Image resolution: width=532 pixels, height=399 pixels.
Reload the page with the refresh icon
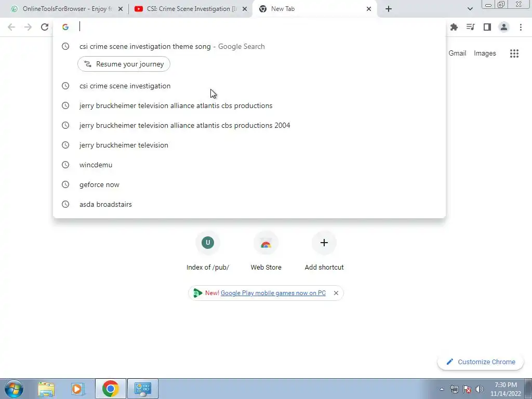click(x=45, y=27)
